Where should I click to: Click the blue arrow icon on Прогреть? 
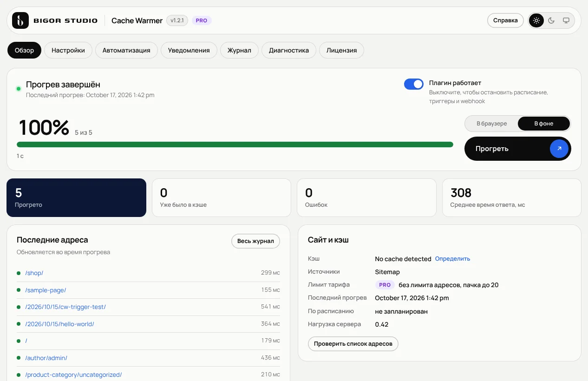click(559, 149)
